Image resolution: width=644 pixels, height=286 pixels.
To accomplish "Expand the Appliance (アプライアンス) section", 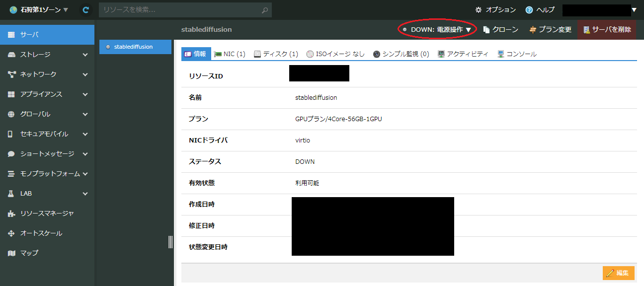I will pyautogui.click(x=47, y=94).
